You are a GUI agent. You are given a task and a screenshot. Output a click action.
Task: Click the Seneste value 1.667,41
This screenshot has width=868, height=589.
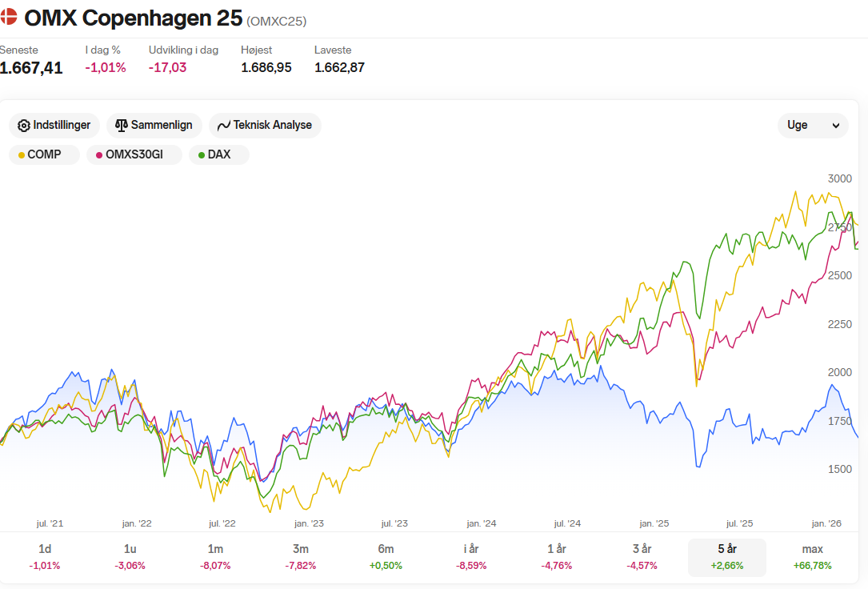point(31,68)
